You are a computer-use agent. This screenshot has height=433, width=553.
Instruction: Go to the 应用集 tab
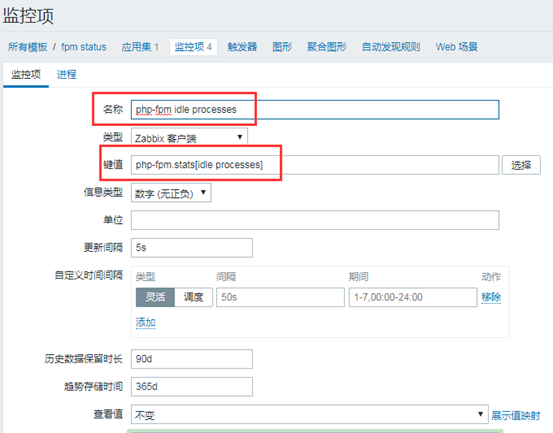[140, 47]
